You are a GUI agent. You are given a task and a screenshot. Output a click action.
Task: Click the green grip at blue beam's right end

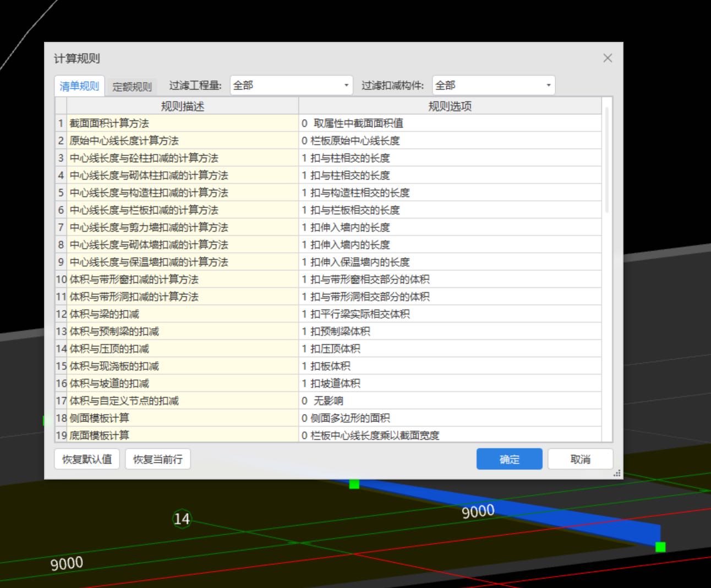[660, 547]
